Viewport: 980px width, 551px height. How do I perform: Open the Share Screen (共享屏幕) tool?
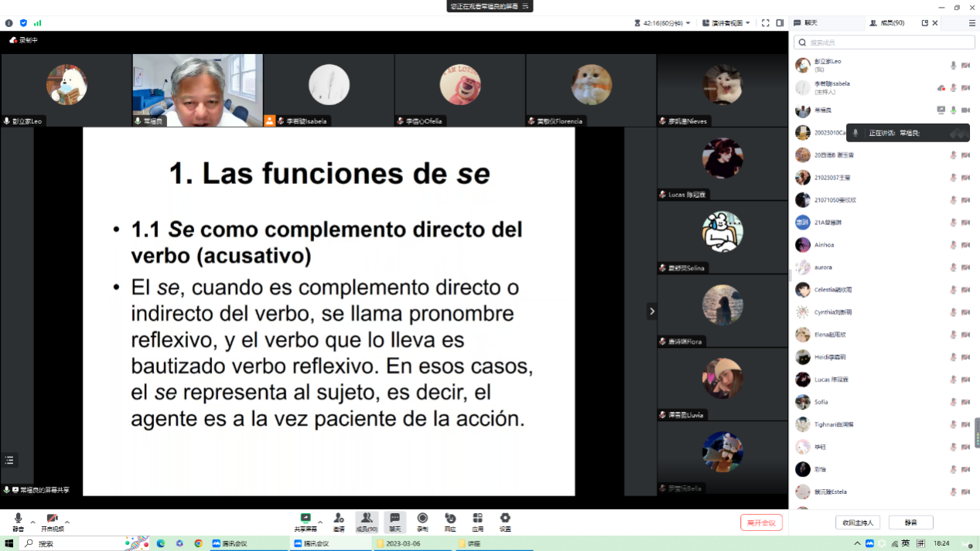coord(306,522)
